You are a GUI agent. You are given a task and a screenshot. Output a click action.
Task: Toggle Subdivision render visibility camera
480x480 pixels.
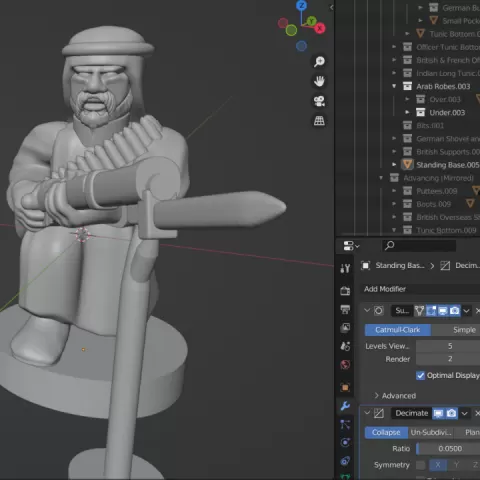click(x=454, y=311)
